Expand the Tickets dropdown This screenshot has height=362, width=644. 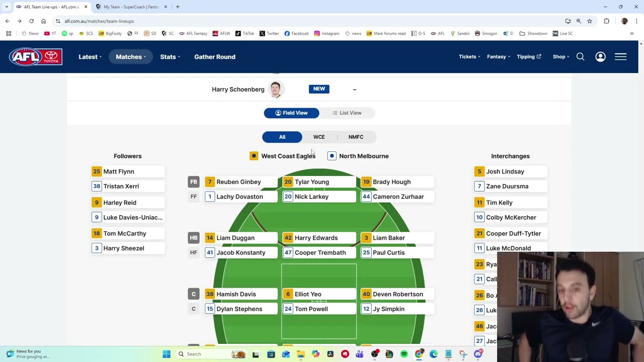pyautogui.click(x=469, y=57)
